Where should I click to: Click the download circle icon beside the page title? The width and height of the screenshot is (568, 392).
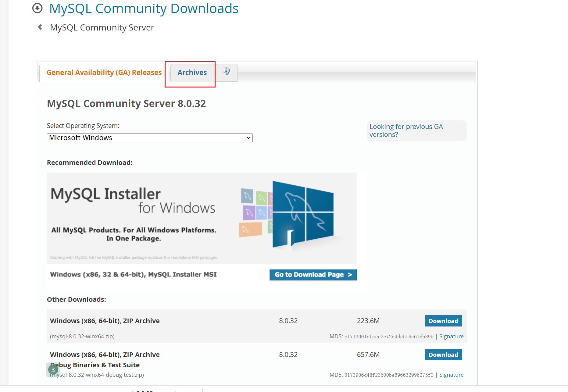point(37,8)
